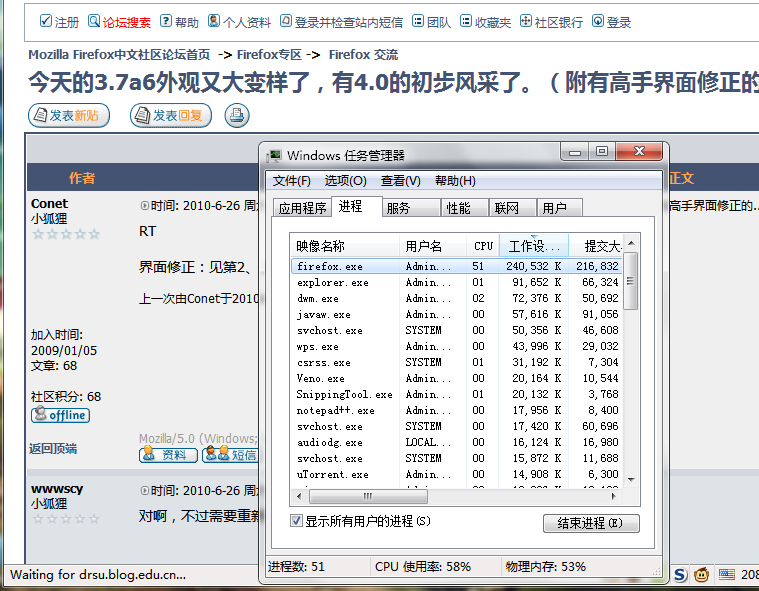Image resolution: width=759 pixels, height=591 pixels.
Task: Select the SnippingTool.exe process row
Action: [x=457, y=394]
